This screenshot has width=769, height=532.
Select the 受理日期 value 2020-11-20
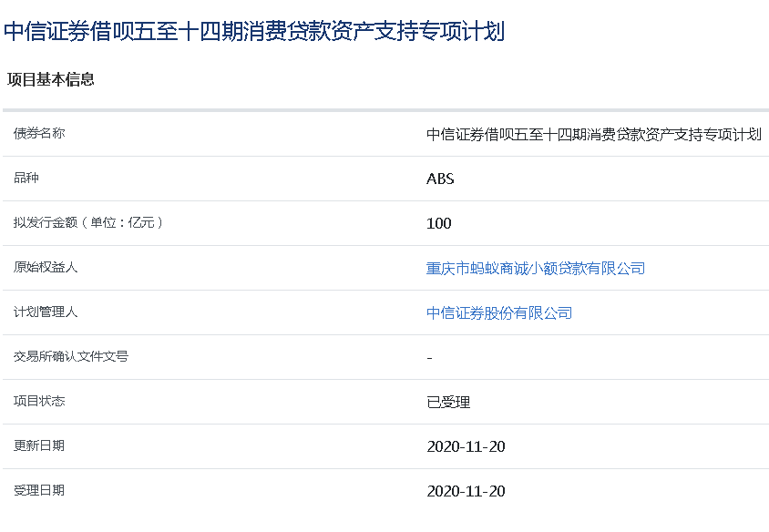click(466, 491)
